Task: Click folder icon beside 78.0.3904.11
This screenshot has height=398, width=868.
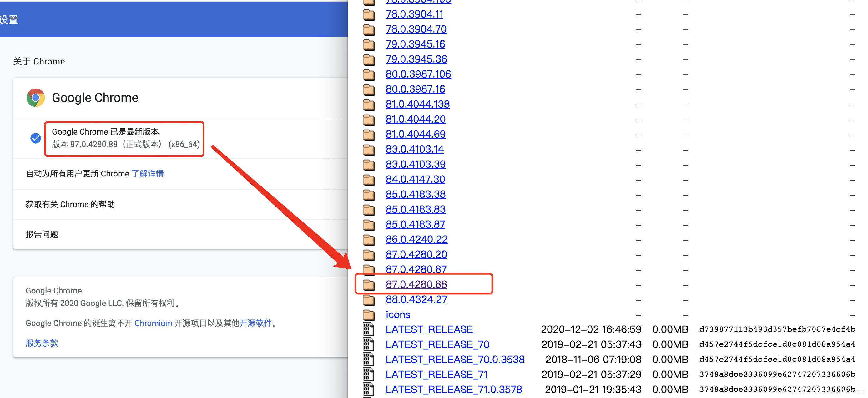Action: (x=369, y=14)
